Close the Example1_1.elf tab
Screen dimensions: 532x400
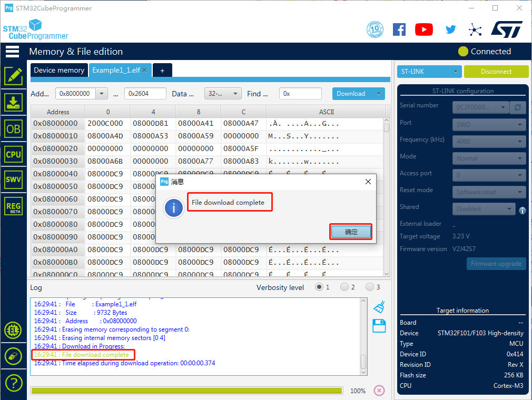(144, 70)
